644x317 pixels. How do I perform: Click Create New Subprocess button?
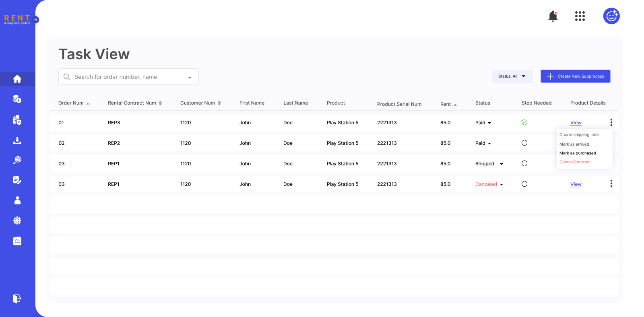pyautogui.click(x=575, y=76)
